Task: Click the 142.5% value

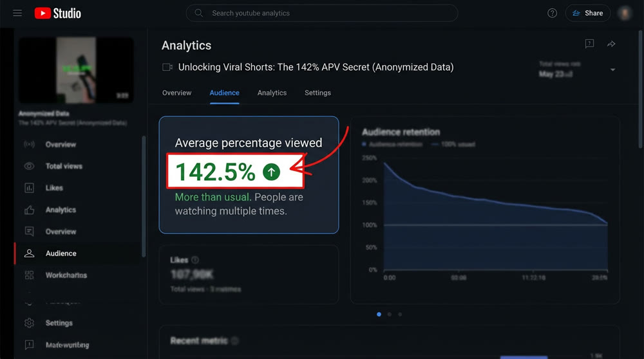Action: [x=215, y=172]
